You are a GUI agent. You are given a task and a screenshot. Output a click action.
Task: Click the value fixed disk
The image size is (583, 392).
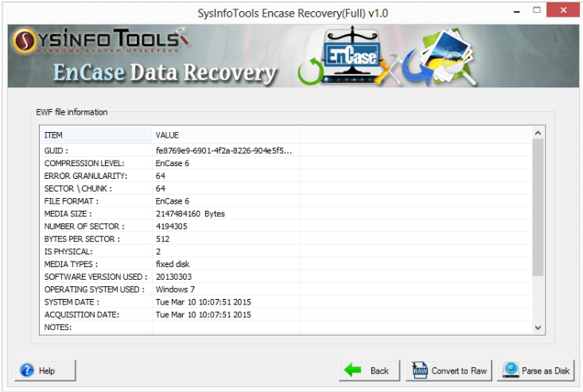tap(173, 264)
